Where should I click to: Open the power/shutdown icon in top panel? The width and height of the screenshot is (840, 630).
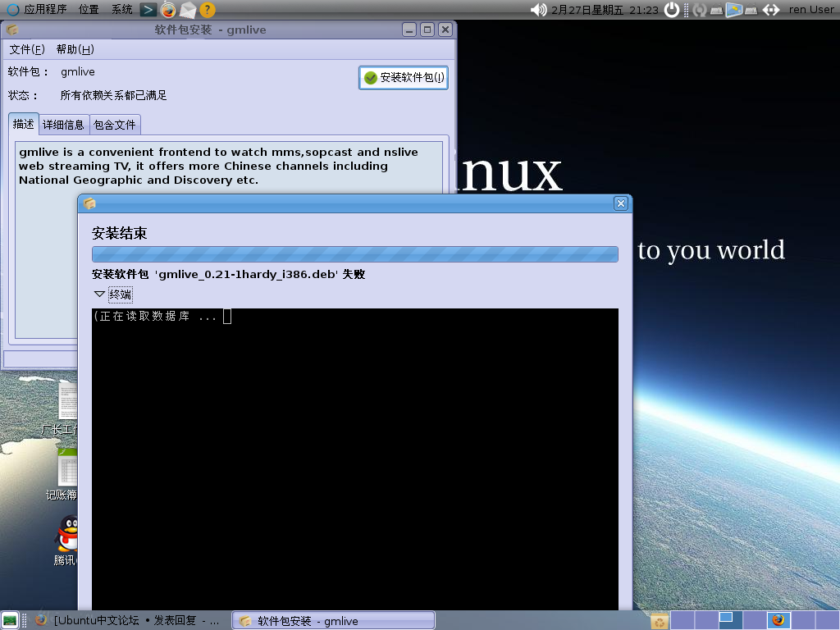click(x=672, y=10)
